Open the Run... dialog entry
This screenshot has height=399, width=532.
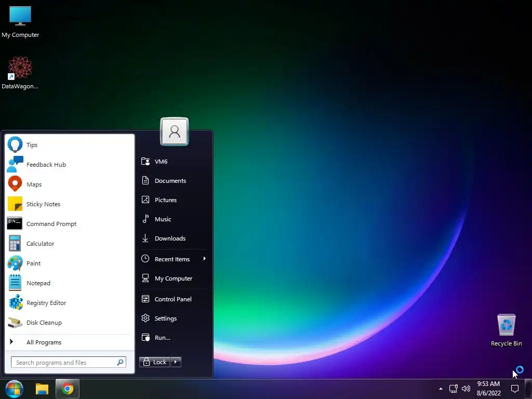(174, 338)
